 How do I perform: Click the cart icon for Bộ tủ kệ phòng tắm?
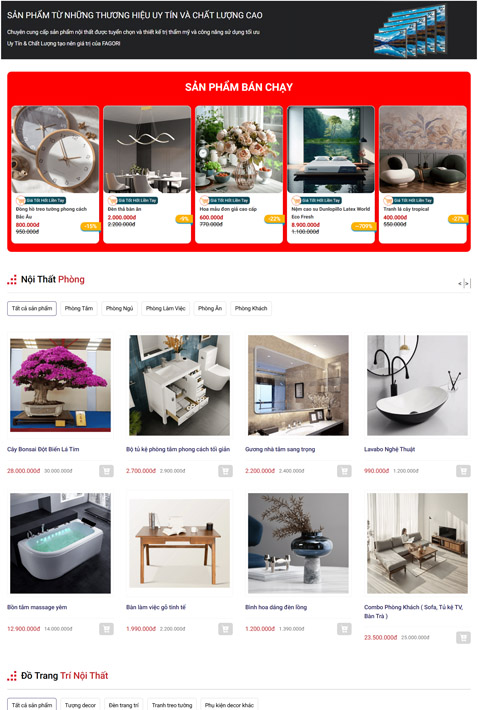click(x=225, y=471)
